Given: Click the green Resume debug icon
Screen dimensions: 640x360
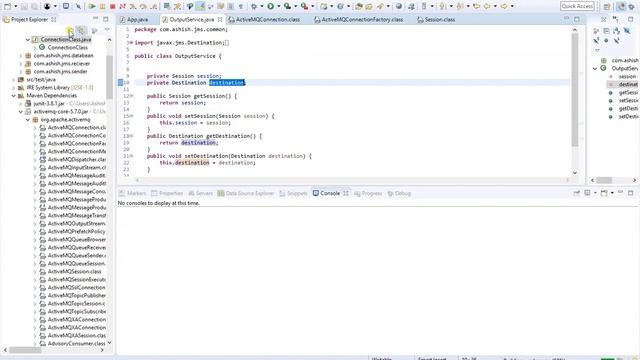Looking at the screenshot, I should point(92,6).
